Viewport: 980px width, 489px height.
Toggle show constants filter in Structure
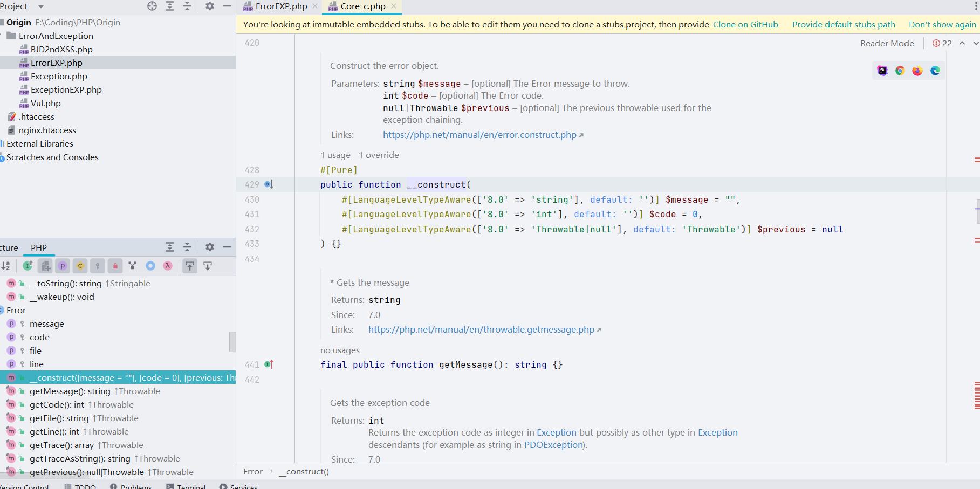80,266
